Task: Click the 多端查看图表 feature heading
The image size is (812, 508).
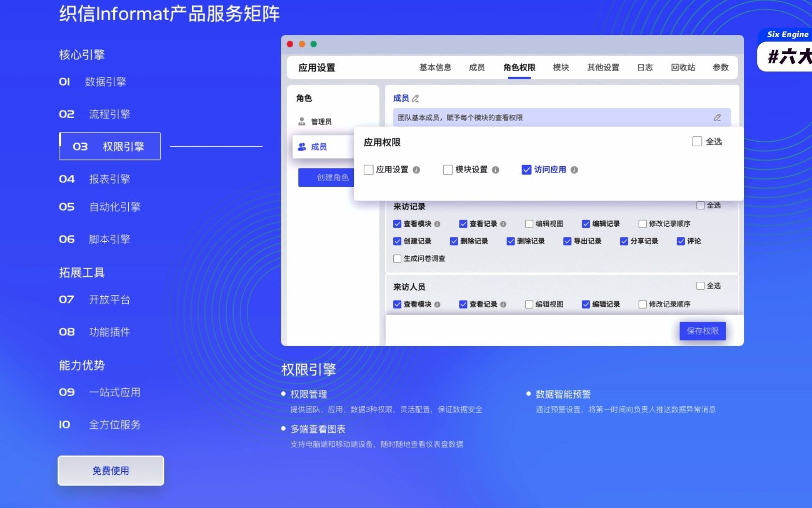Action: tap(318, 429)
